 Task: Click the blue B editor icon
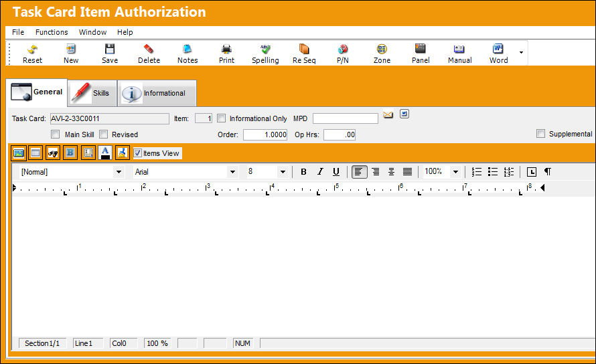[x=70, y=153]
